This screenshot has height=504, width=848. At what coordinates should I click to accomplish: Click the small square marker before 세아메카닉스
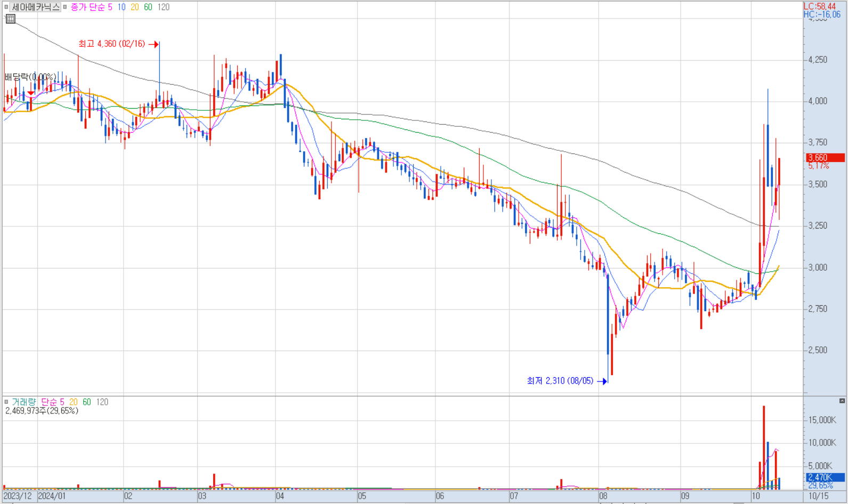[6, 7]
